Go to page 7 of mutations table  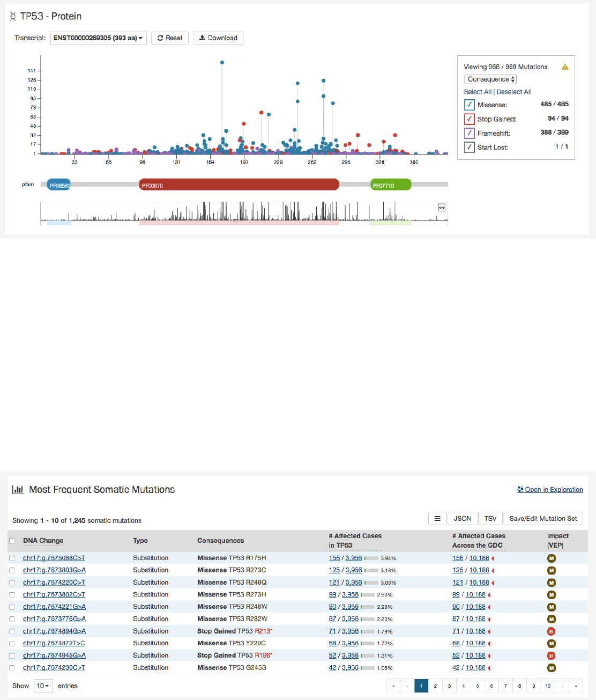[x=505, y=686]
